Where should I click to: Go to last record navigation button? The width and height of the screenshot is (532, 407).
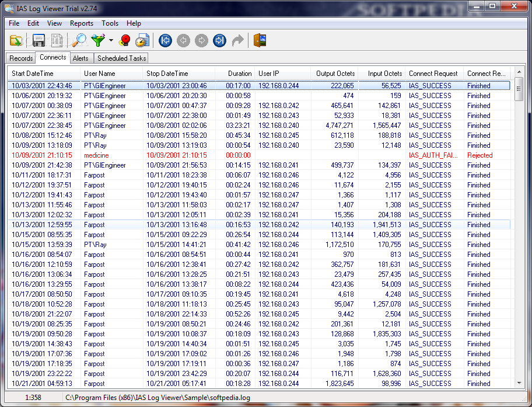tap(219, 40)
